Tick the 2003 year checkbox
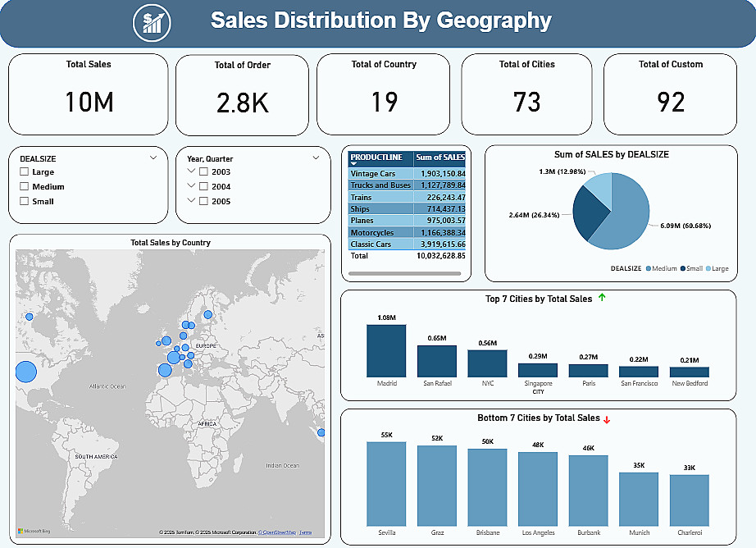756x548 pixels. (203, 171)
